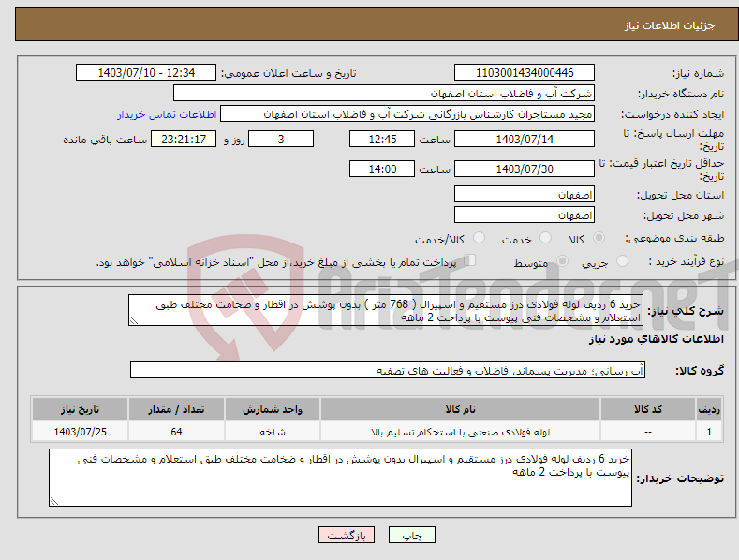Click the delivery city field اصفهان
This screenshot has width=739, height=560.
pos(525,215)
